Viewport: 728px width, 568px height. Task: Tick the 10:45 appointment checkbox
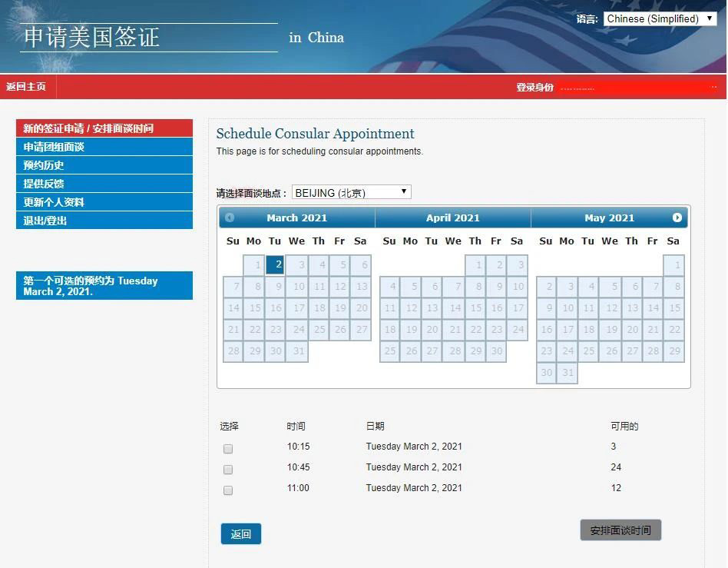click(228, 470)
